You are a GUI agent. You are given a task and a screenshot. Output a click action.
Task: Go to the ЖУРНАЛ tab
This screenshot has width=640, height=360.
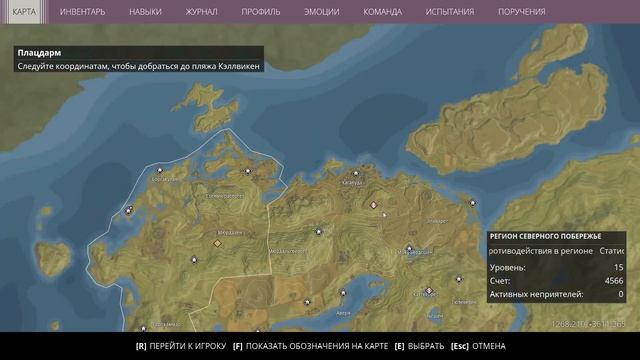coord(202,12)
